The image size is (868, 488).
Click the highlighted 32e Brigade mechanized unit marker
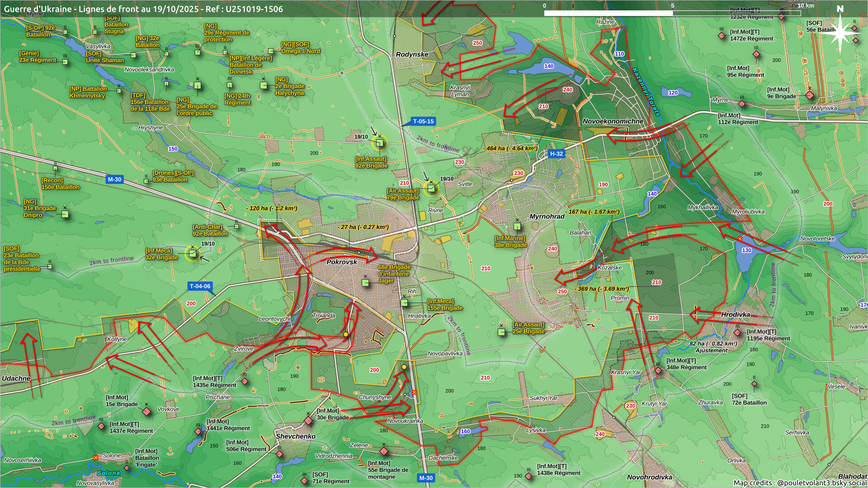[x=193, y=253]
